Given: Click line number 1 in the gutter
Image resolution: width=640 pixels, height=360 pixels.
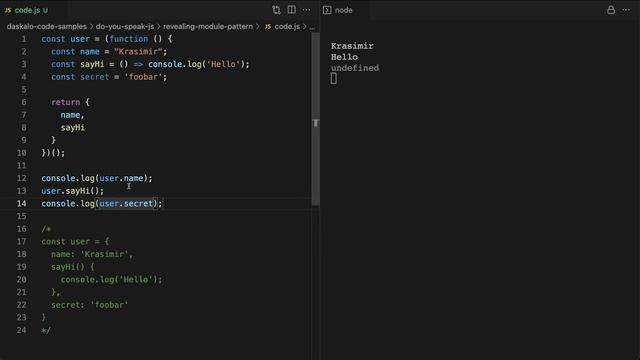Looking at the screenshot, I should coord(24,39).
